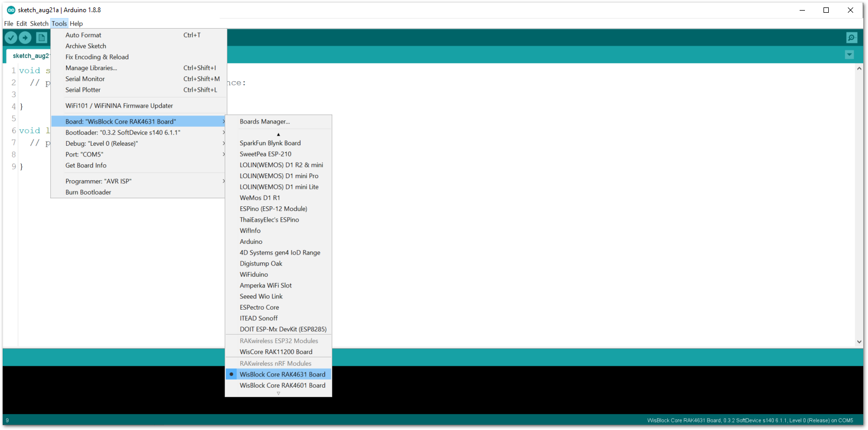868x430 pixels.
Task: Open the Help menu
Action: coord(76,23)
